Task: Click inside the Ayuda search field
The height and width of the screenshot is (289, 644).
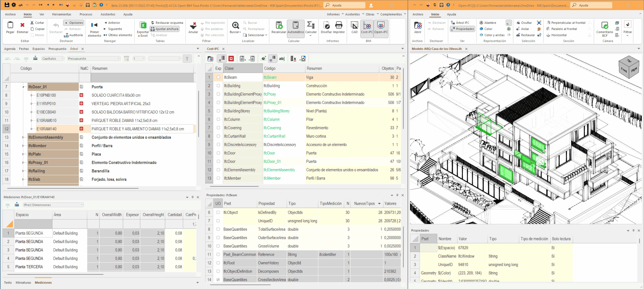Action: tap(344, 5)
